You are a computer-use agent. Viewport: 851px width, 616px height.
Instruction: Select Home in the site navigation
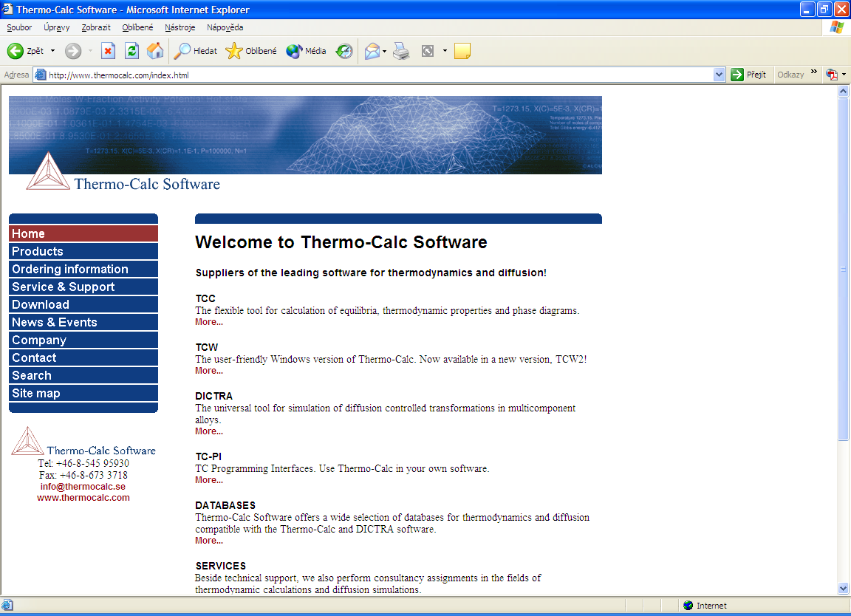coord(83,233)
